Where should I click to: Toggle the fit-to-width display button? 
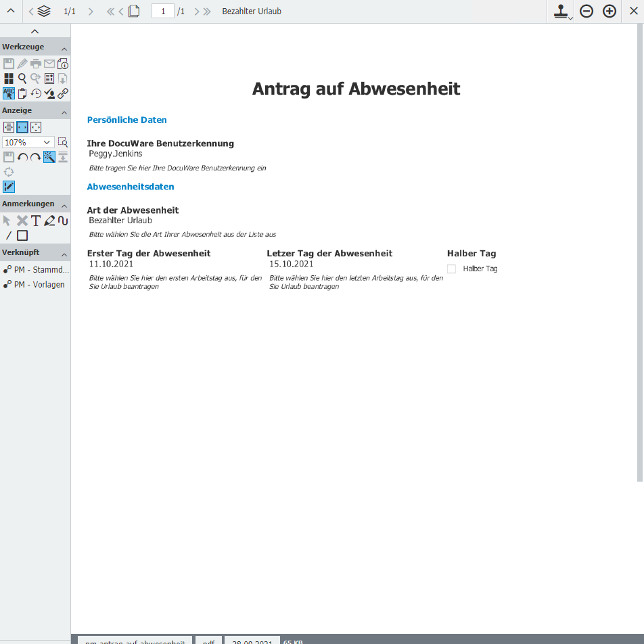(x=22, y=127)
